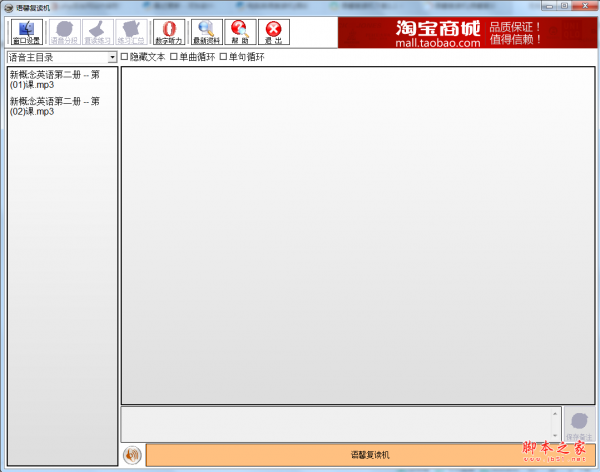This screenshot has width=600, height=472.
Task: Click the red 退出 exit icon
Action: coord(274,32)
